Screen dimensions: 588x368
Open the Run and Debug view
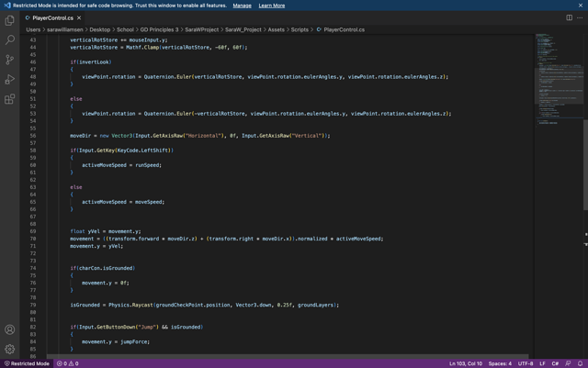click(10, 79)
